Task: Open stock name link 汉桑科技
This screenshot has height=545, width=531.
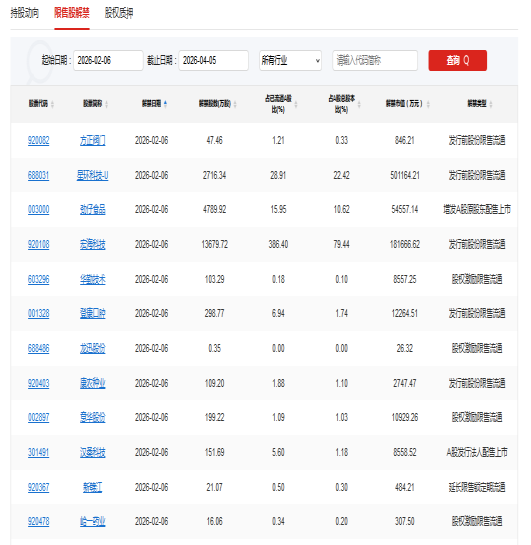Action: [92, 452]
